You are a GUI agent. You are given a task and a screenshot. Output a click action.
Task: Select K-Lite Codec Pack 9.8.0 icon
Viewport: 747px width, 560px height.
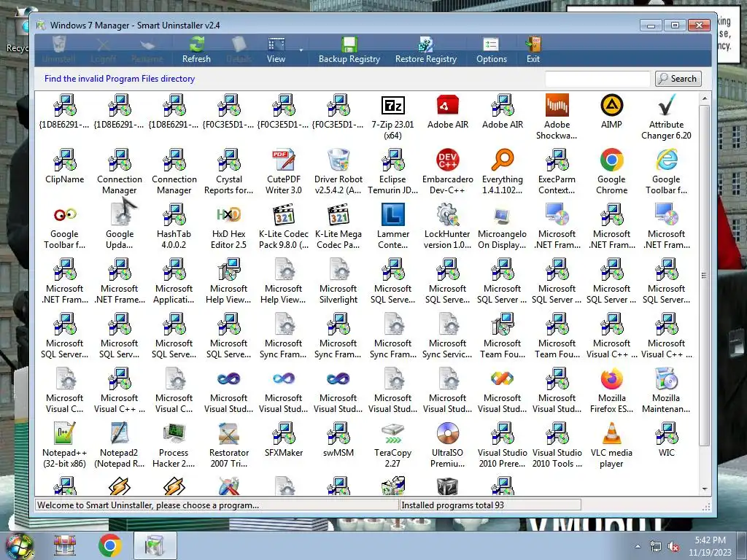[x=284, y=226]
